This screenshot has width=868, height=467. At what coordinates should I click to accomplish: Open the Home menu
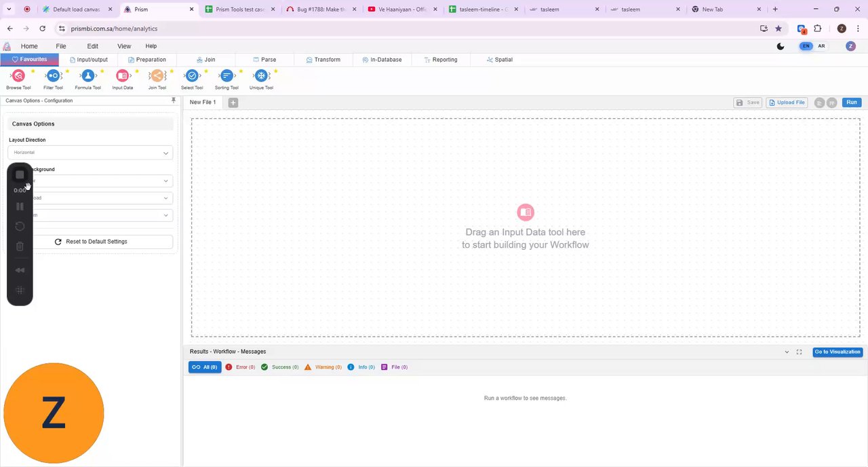pyautogui.click(x=29, y=46)
